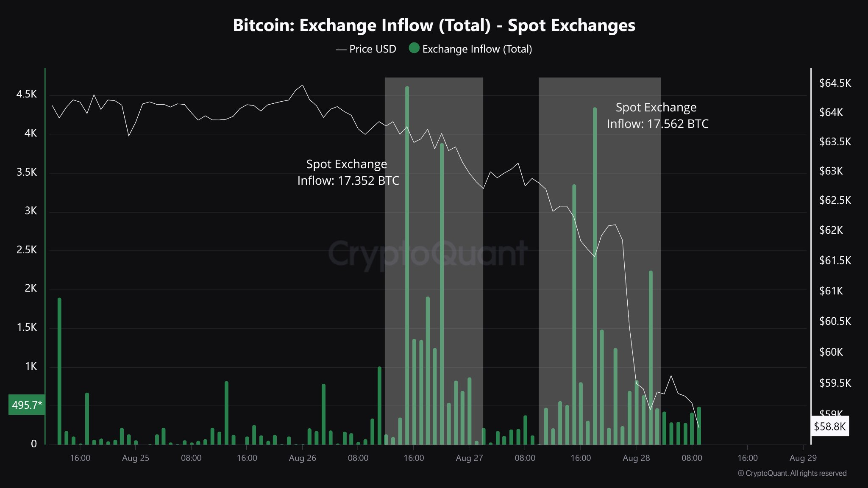Click the Aug 26 x-axis label
The image size is (868, 488).
(x=303, y=458)
